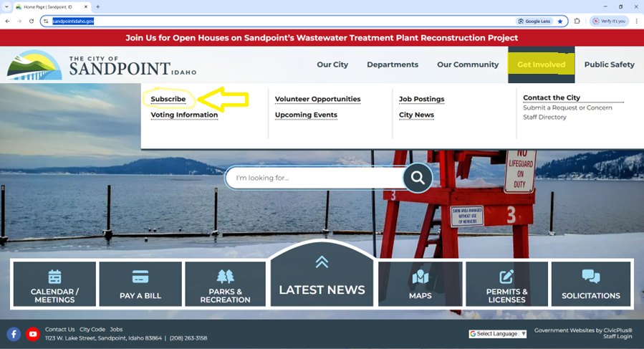Image resolution: width=644 pixels, height=349 pixels.
Task: Open Upcoming Events link
Action: pos(306,115)
